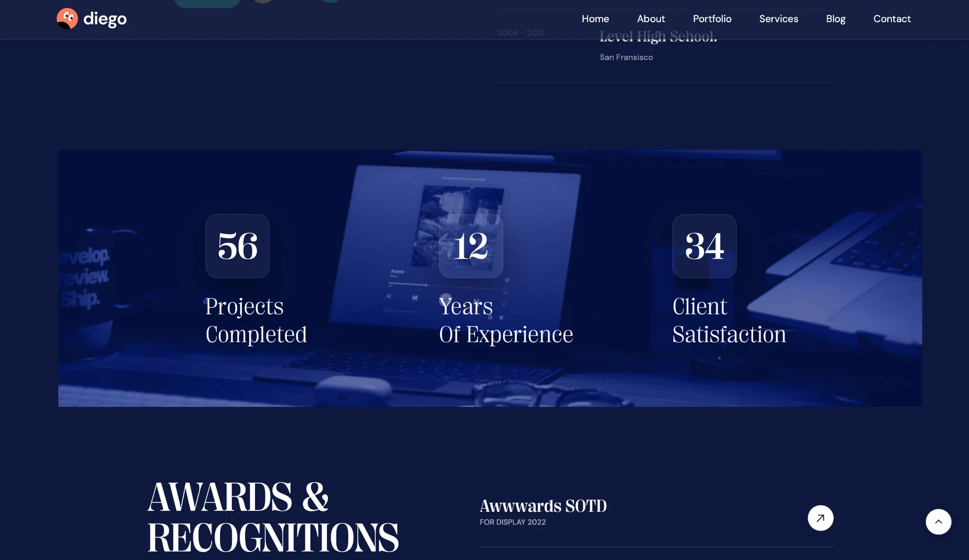
Task: Click the FOR DISPLAY 2022 subtitle
Action: 512,522
